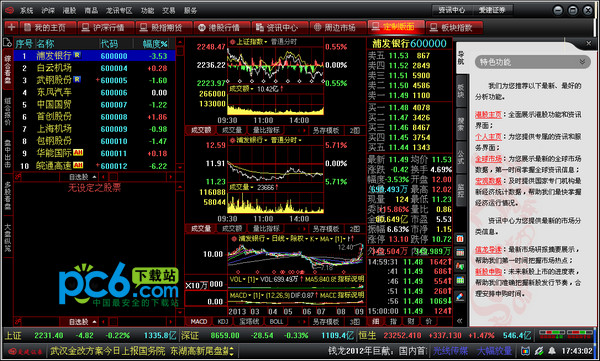Click the 资讯中心 button in the title bar
The width and height of the screenshot is (600, 361).
[x=452, y=10]
